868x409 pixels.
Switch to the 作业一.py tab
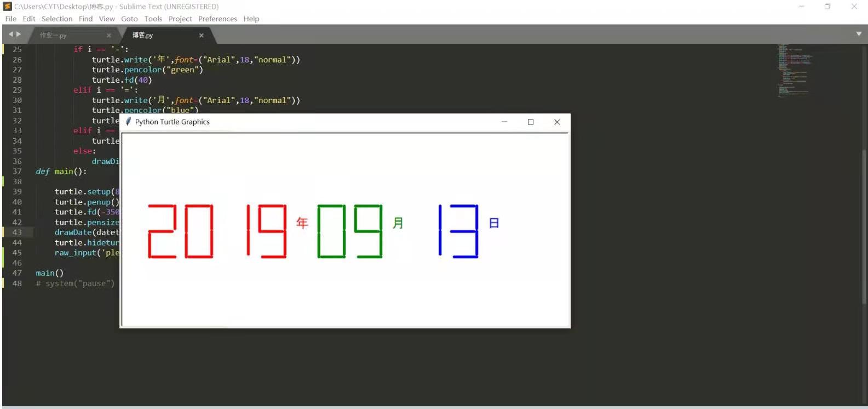pyautogui.click(x=53, y=35)
